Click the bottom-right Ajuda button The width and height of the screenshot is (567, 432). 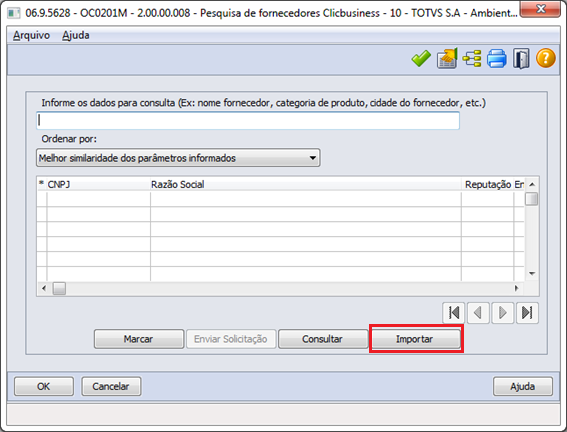click(523, 386)
